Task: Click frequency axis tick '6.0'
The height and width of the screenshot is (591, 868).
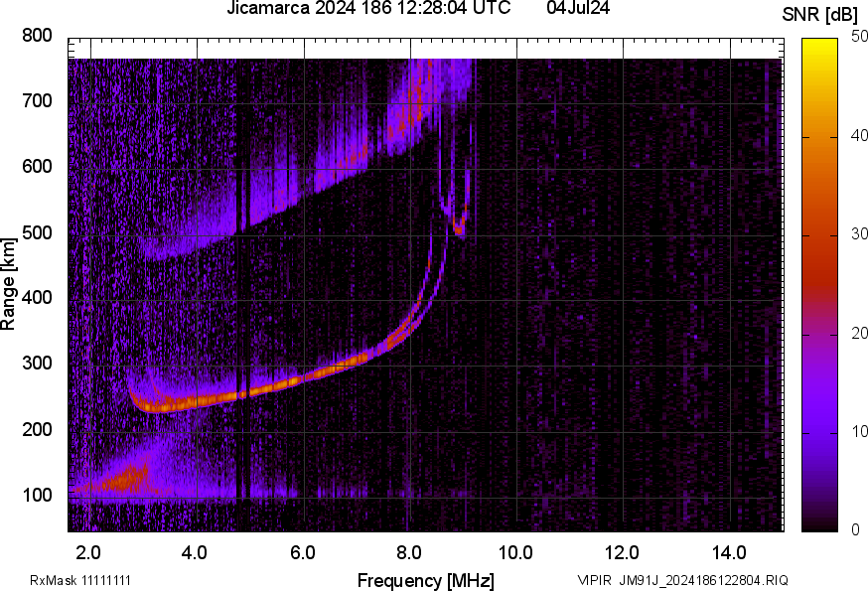Action: (x=302, y=553)
